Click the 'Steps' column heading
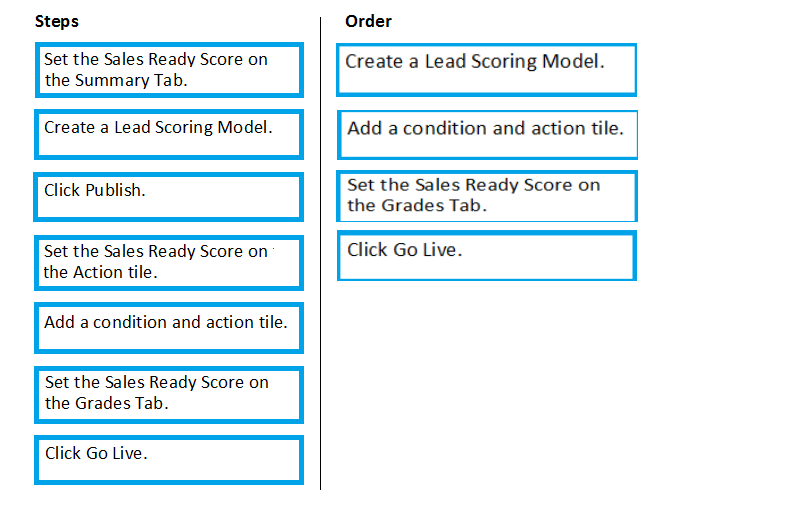 pyautogui.click(x=57, y=22)
